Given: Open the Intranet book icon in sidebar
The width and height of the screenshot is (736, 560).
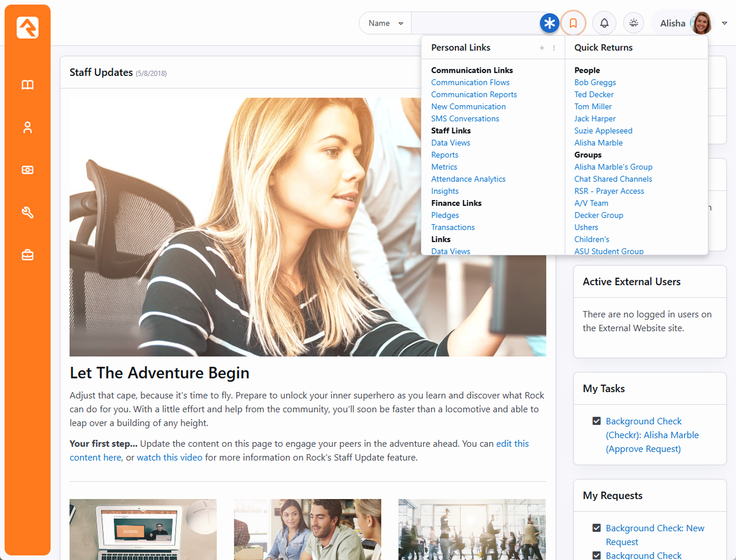Looking at the screenshot, I should [28, 85].
